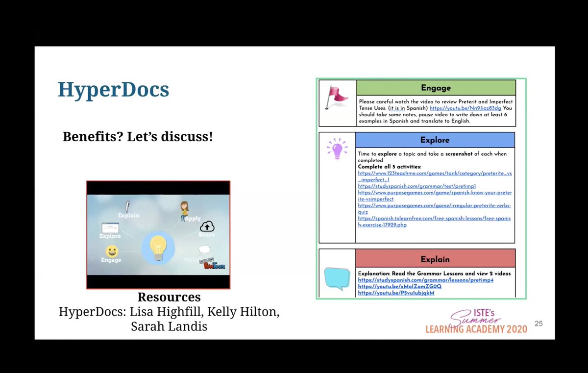Open the 123teachme.com tank game link

[435, 176]
